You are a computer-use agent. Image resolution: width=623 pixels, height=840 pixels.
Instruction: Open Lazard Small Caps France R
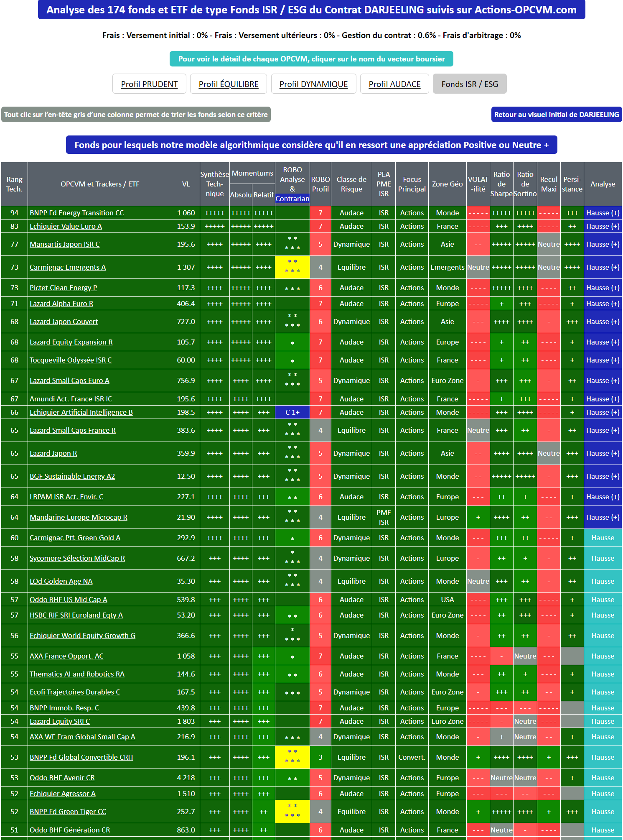click(73, 430)
